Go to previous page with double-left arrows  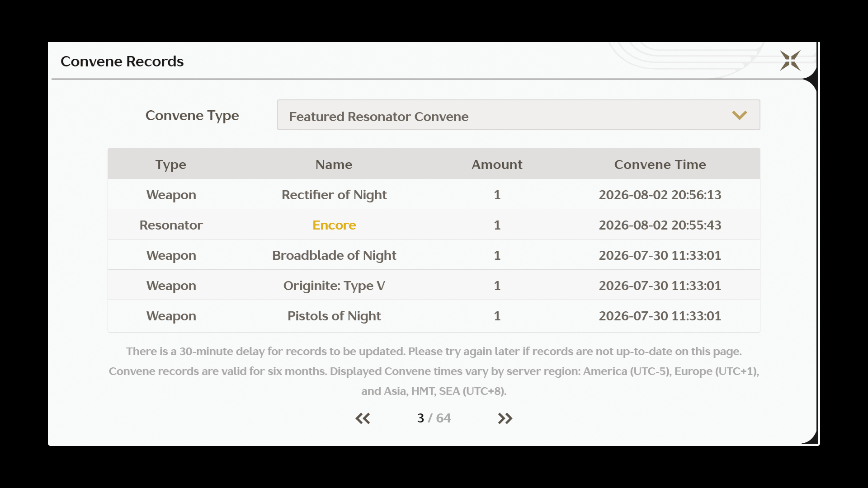click(363, 418)
